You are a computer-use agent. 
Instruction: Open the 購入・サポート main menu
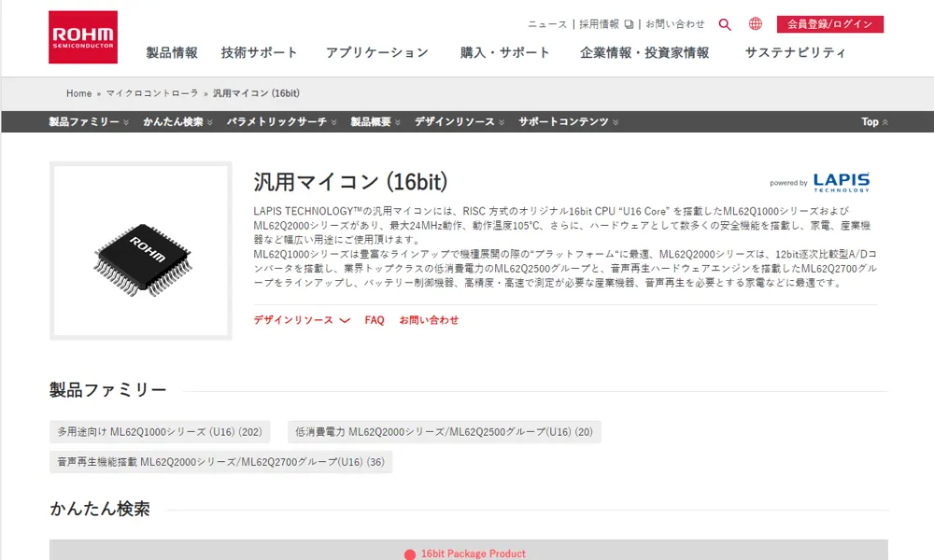504,52
